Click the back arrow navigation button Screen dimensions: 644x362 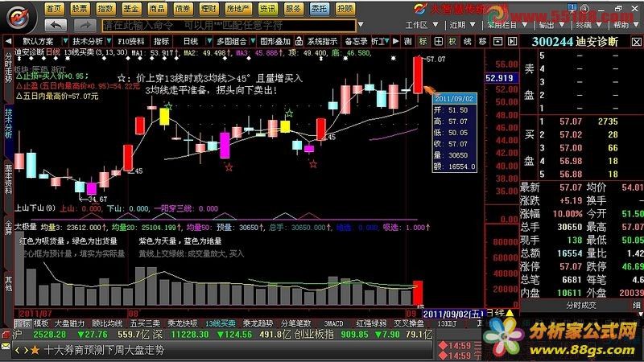pyautogui.click(x=56, y=26)
